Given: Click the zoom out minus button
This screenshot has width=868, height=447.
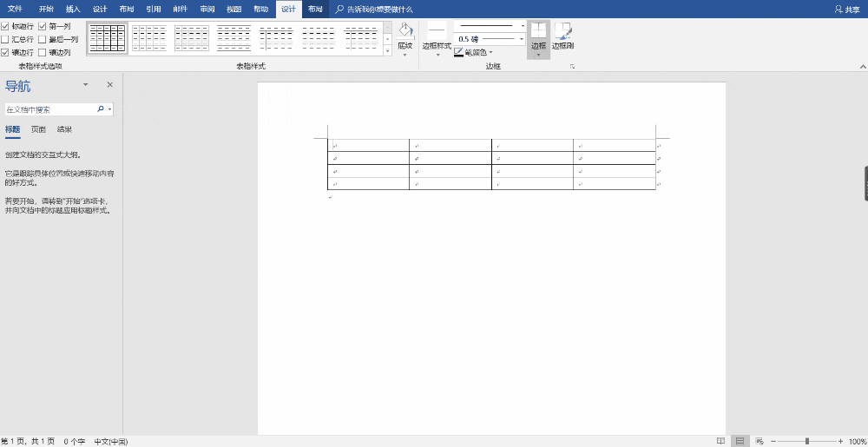Looking at the screenshot, I should click(774, 441).
